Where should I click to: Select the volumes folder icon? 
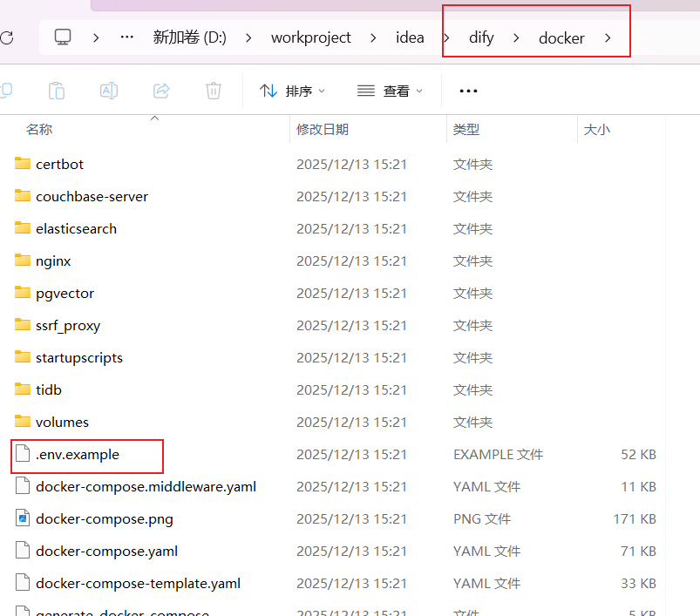(x=23, y=421)
